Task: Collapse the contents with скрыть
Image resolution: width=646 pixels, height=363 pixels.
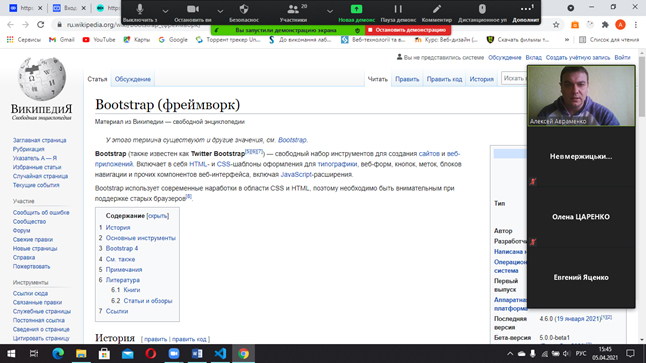Action: coord(158,216)
